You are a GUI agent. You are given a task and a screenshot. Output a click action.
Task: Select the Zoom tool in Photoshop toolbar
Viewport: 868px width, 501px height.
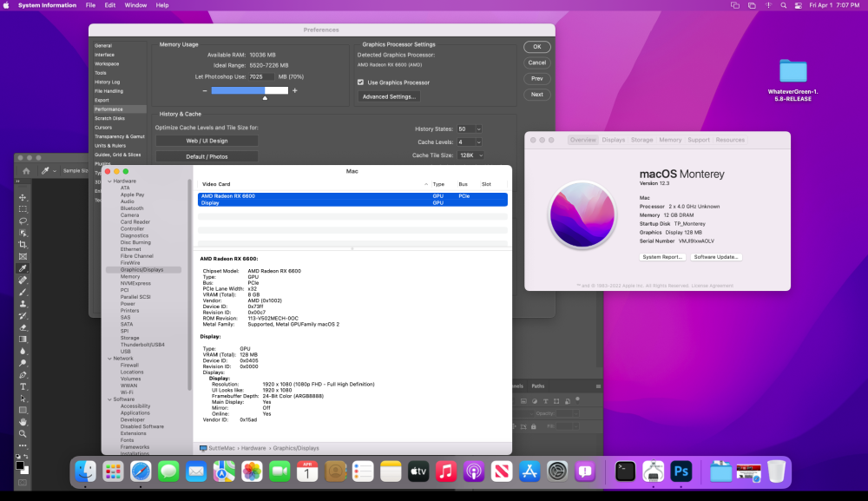click(x=23, y=434)
